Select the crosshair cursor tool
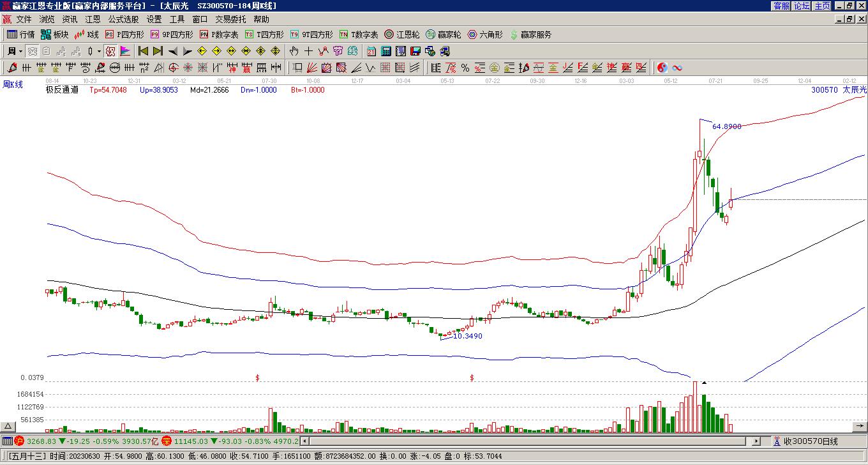The height and width of the screenshot is (465, 868). (x=308, y=51)
